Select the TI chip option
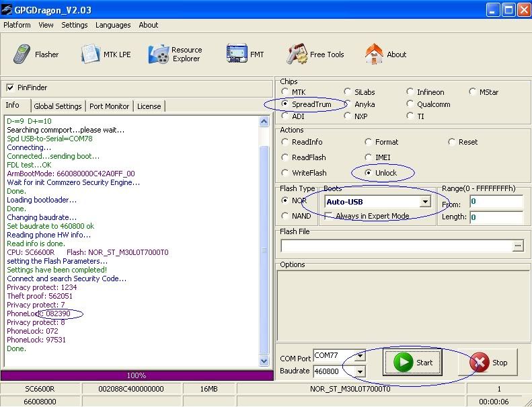Image resolution: width=532 pixels, height=407 pixels. pyautogui.click(x=410, y=116)
